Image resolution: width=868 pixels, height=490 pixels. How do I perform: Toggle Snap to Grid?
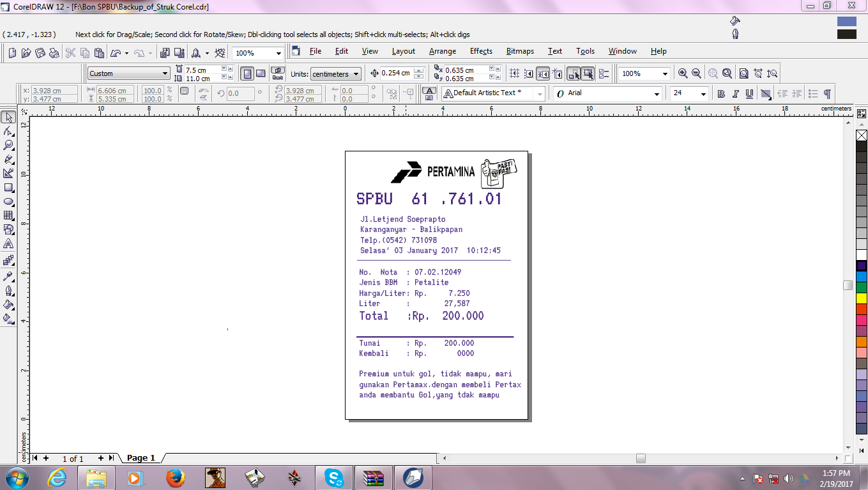coord(515,73)
